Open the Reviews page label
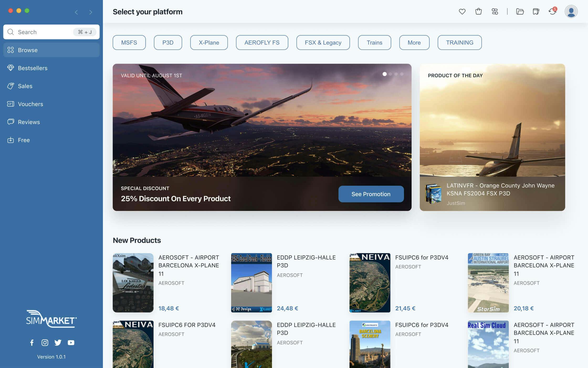This screenshot has height=368, width=588. coord(29,122)
